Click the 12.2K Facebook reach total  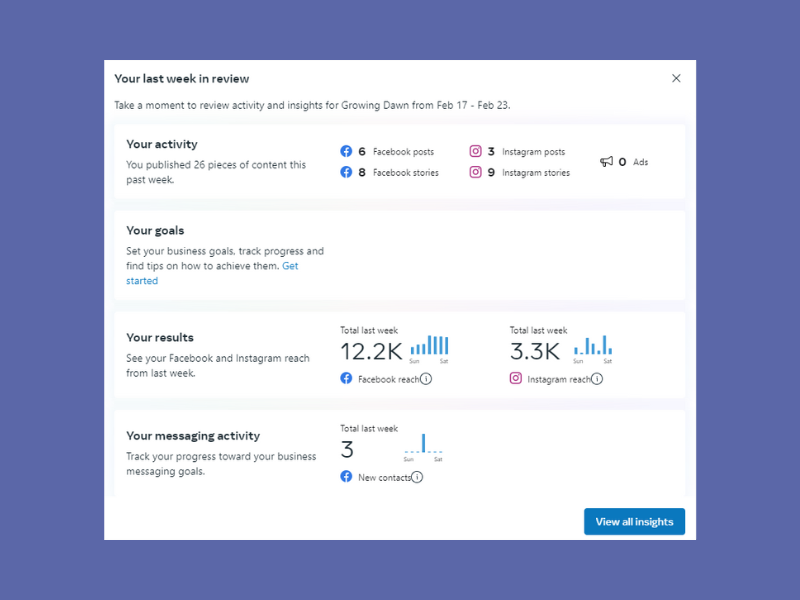point(371,351)
